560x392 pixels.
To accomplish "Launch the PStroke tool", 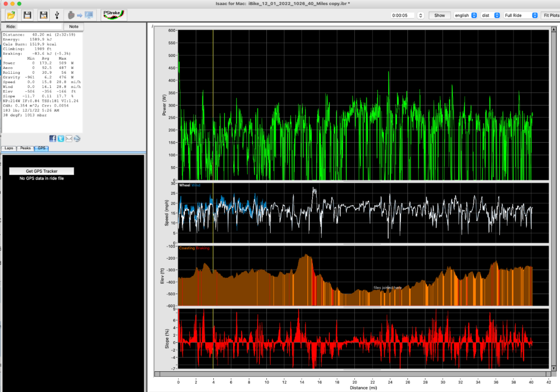I will pyautogui.click(x=113, y=14).
